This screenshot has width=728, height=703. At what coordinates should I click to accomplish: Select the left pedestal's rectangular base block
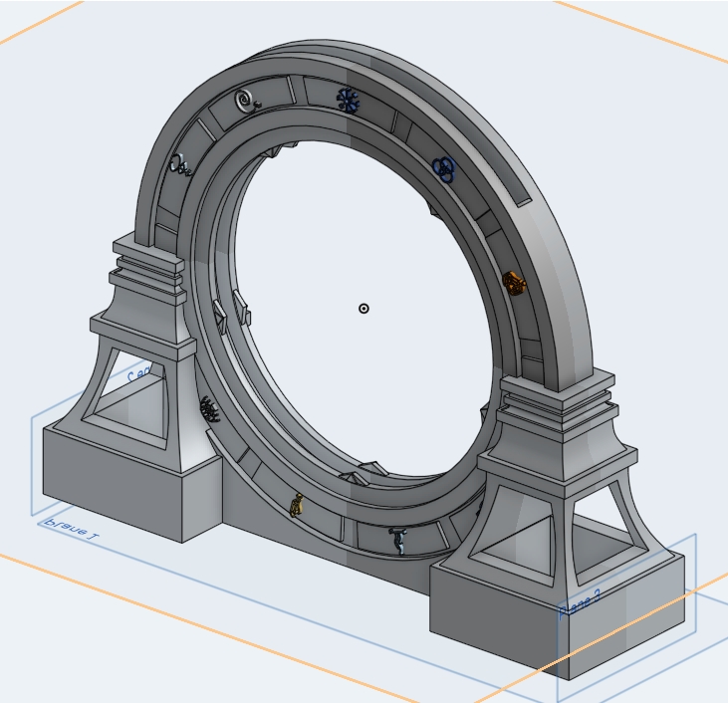tap(131, 483)
